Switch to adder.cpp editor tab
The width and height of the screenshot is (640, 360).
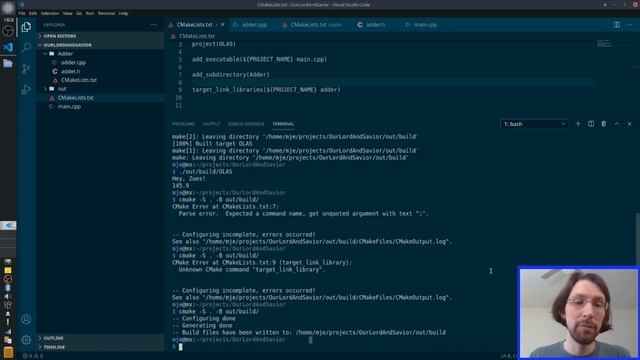pos(253,25)
